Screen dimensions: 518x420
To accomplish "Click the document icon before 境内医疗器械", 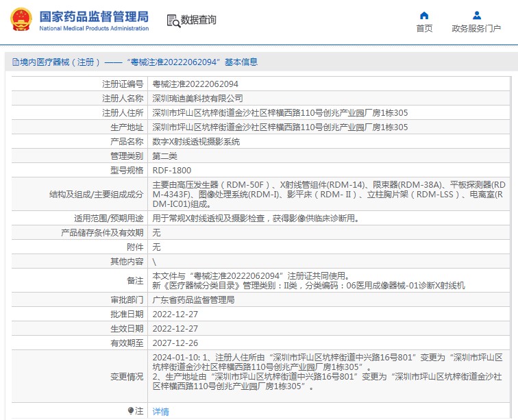I will coord(16,62).
